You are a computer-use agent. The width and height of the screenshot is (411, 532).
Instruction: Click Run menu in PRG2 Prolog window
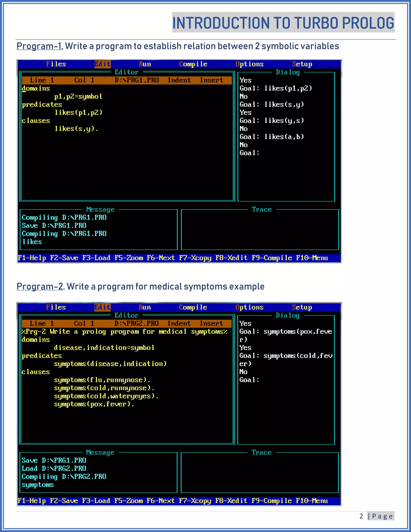145,307
